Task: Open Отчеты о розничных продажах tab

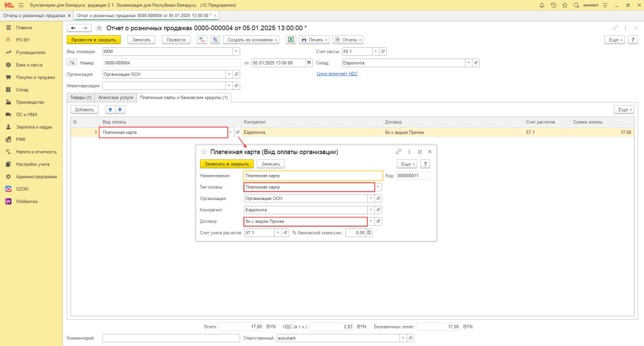Action: pyautogui.click(x=35, y=16)
